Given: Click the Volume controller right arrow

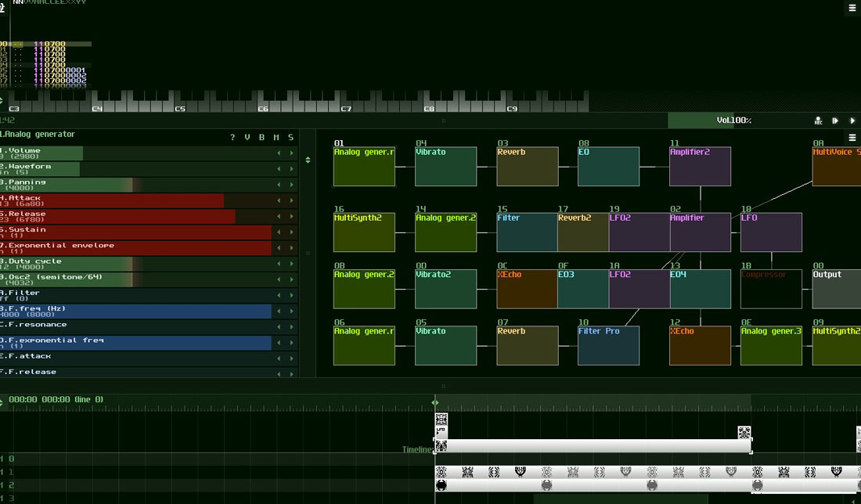Looking at the screenshot, I should tap(292, 153).
